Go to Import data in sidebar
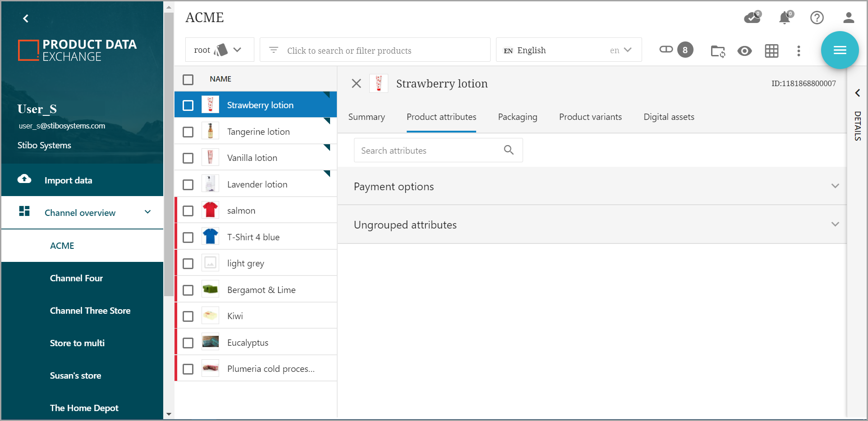868x421 pixels. [x=68, y=180]
